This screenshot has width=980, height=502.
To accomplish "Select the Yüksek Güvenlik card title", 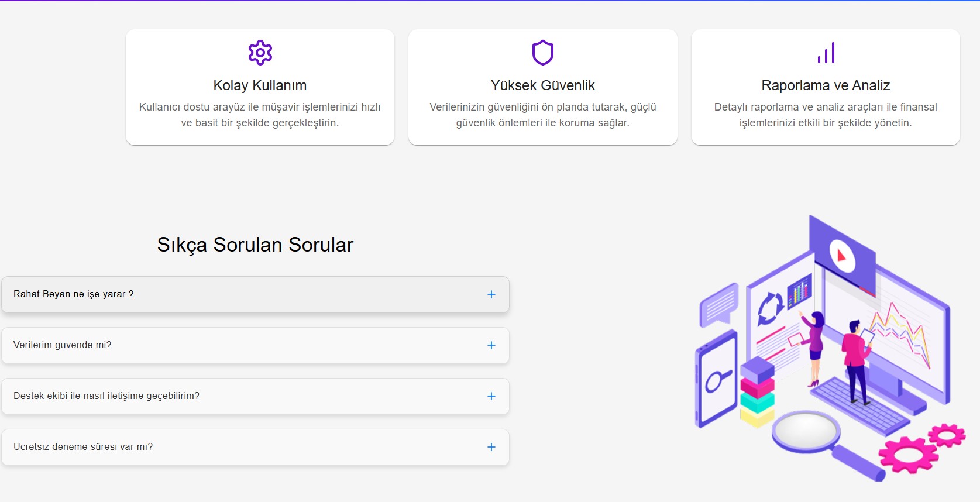I will [x=543, y=85].
